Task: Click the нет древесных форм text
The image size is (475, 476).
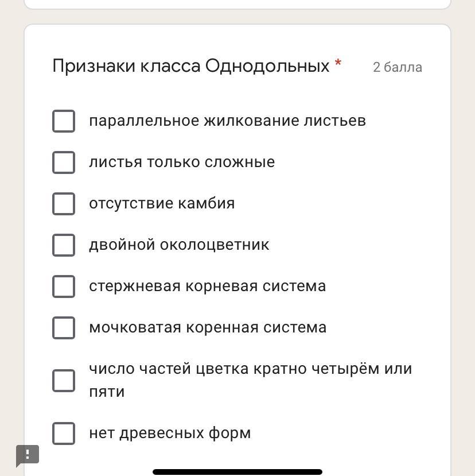Action: tap(170, 434)
